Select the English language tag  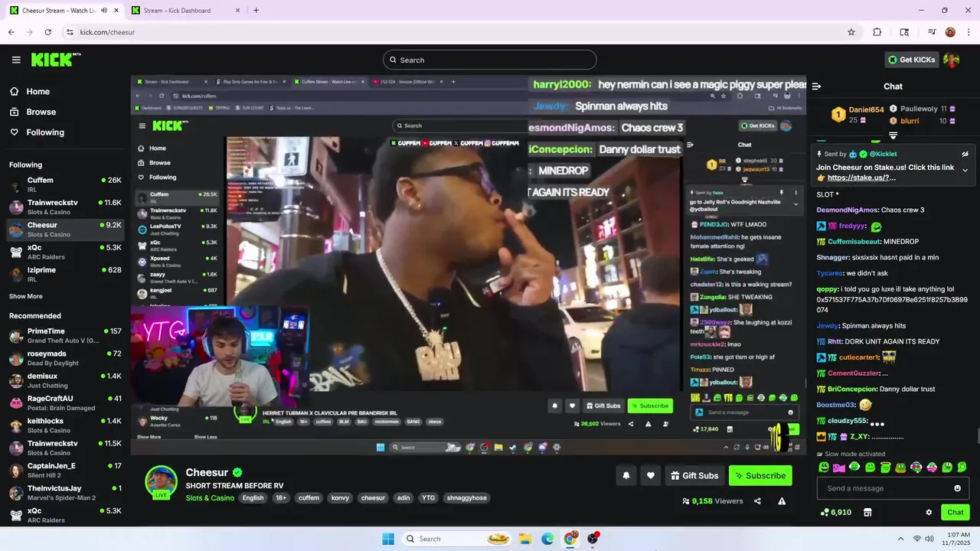253,497
